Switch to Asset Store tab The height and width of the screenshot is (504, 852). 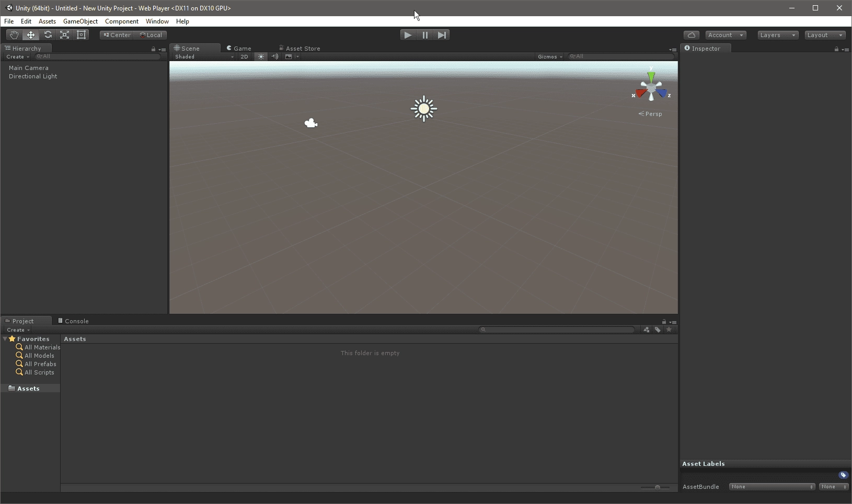[x=300, y=48]
